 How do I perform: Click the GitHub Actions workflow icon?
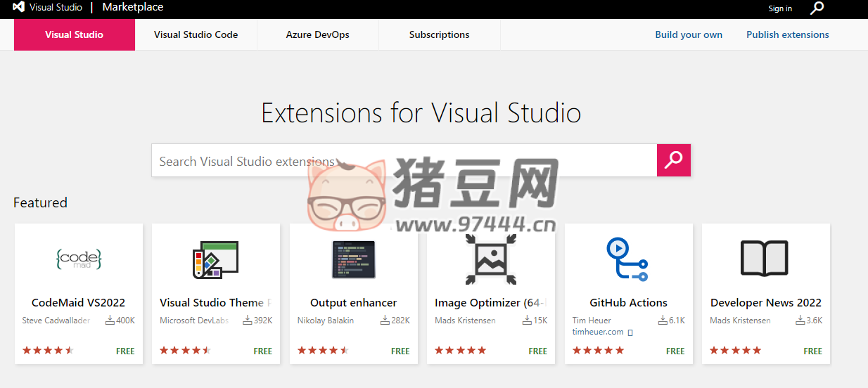coord(627,259)
